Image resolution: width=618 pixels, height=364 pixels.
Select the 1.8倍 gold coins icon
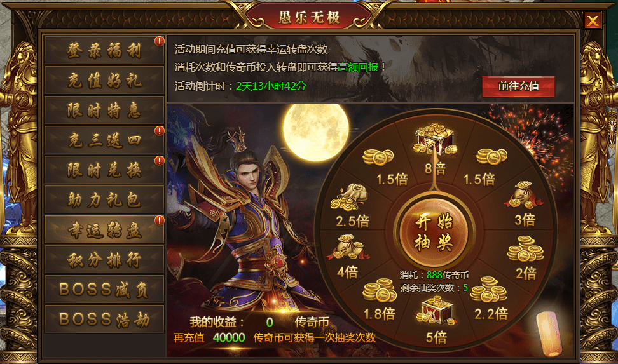[380, 290]
